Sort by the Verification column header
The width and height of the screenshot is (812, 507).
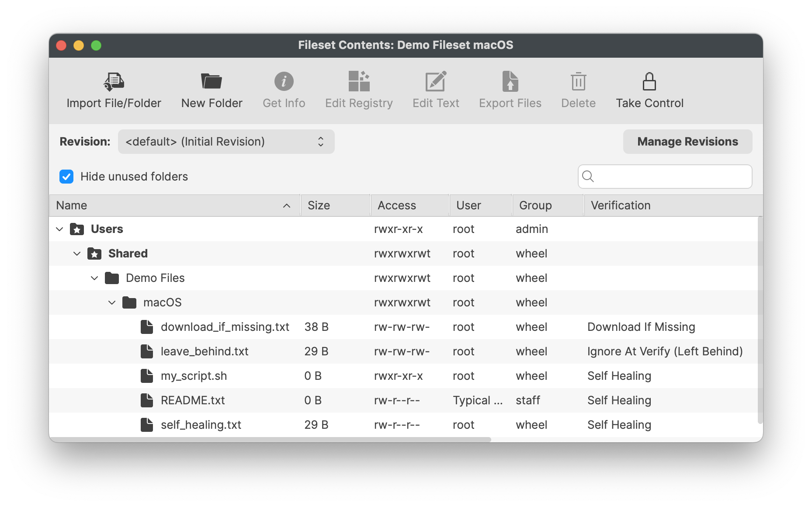click(673, 205)
